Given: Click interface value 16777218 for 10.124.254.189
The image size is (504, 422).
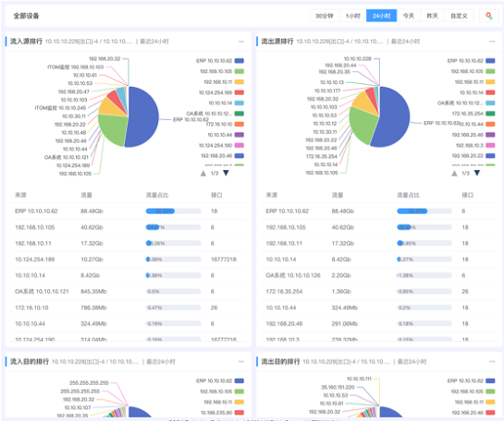Looking at the screenshot, I should (224, 259).
